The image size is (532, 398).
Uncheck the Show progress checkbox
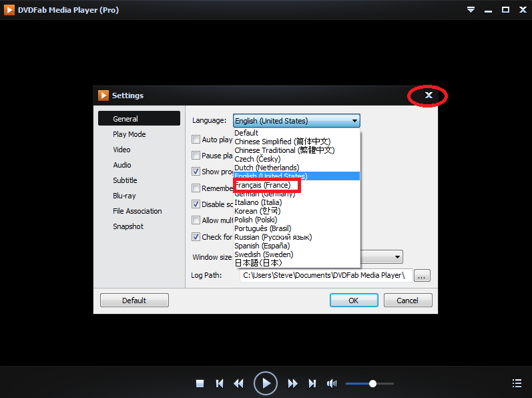(x=196, y=172)
